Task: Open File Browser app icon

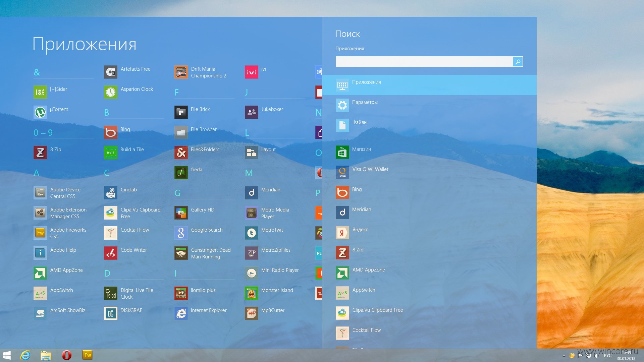Action: point(181,132)
